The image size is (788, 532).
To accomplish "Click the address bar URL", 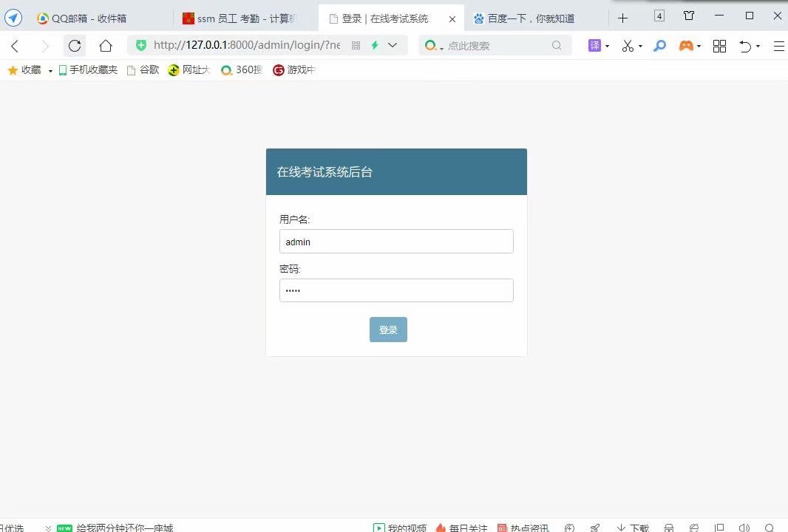I will coord(247,45).
